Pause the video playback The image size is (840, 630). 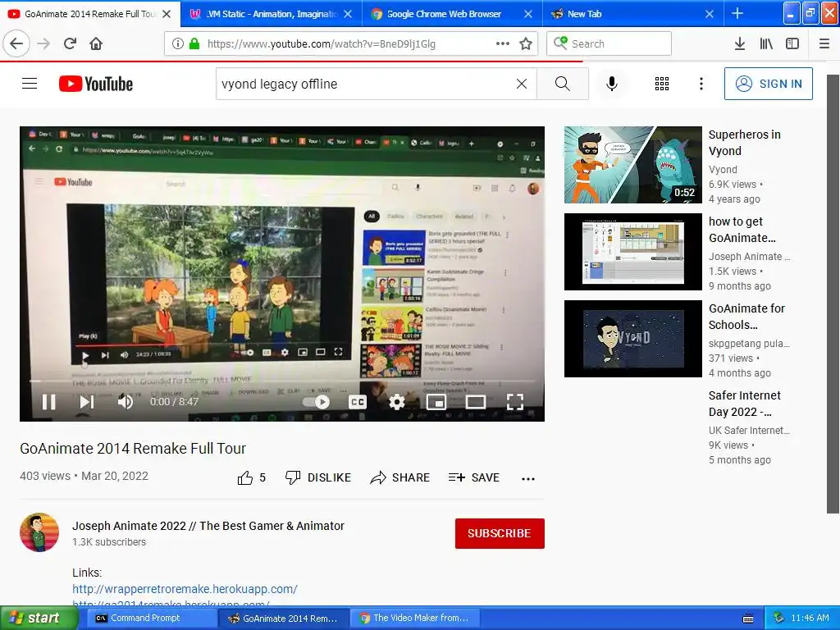tap(48, 402)
